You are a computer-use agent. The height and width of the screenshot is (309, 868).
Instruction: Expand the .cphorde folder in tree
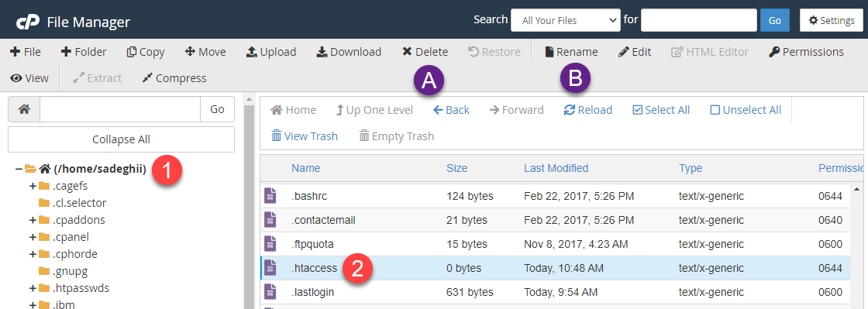(x=33, y=254)
